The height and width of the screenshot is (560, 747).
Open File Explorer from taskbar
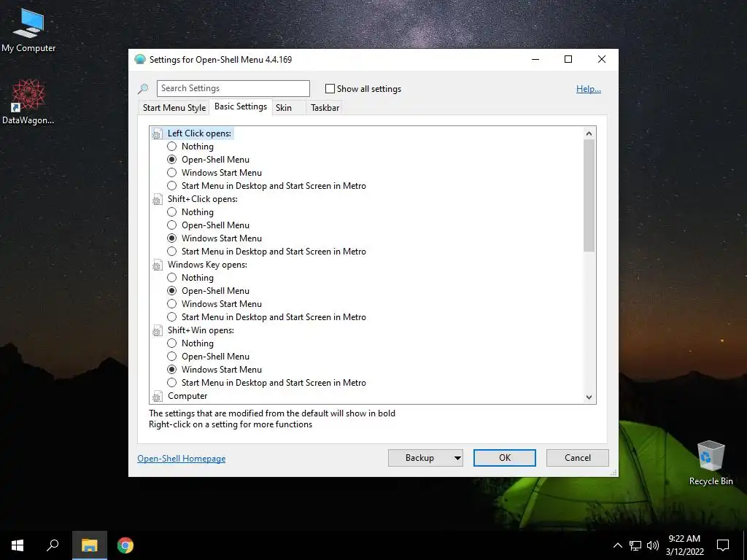pyautogui.click(x=89, y=545)
